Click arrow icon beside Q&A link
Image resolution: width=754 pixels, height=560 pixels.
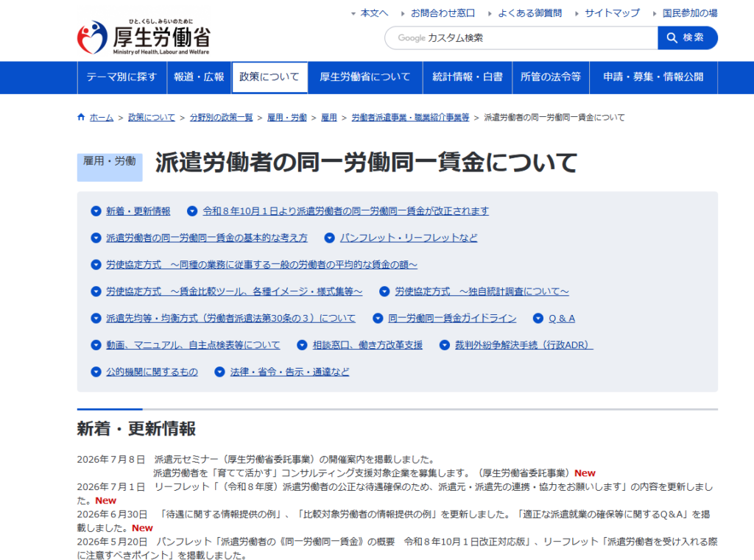pos(538,318)
